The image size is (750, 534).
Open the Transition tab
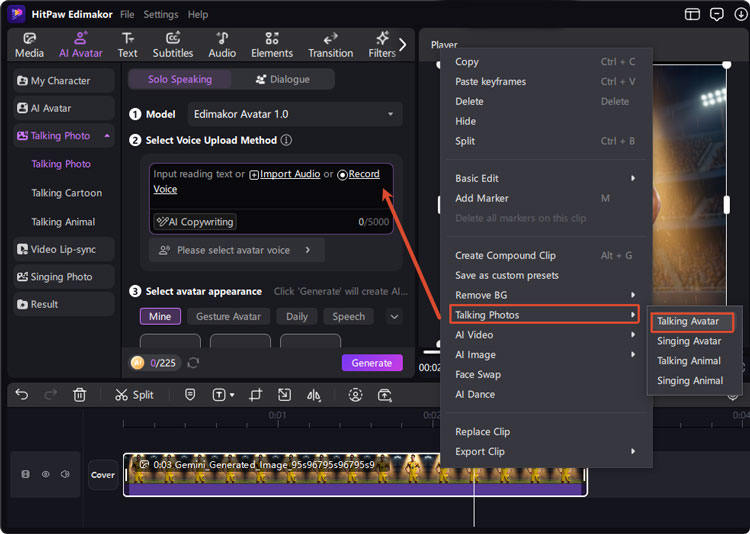[331, 45]
